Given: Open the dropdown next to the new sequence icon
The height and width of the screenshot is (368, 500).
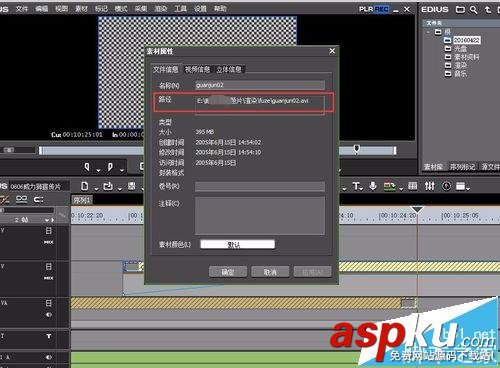Looking at the screenshot, I should coord(96,189).
